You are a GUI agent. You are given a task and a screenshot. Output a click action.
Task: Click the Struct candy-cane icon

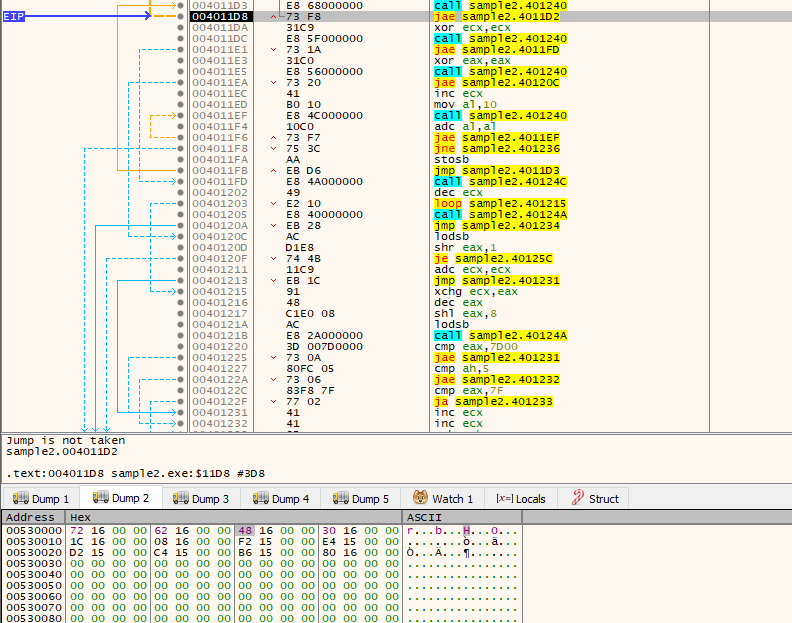[x=578, y=498]
